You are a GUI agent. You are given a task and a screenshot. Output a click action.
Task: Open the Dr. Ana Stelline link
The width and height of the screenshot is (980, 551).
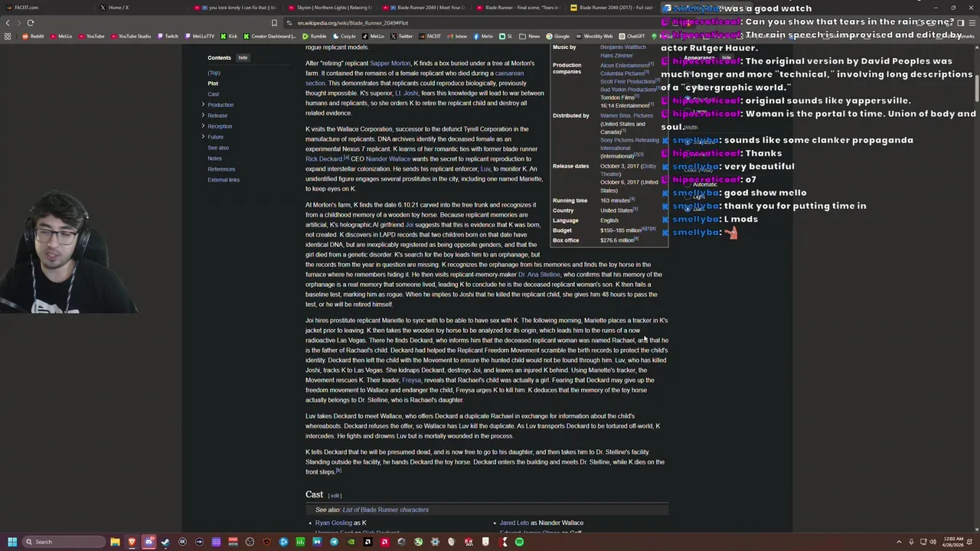click(539, 275)
